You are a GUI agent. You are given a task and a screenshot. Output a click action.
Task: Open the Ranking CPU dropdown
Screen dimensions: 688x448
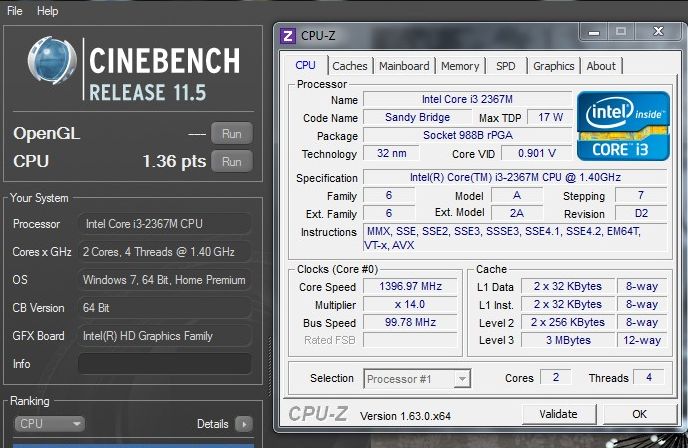[x=50, y=424]
